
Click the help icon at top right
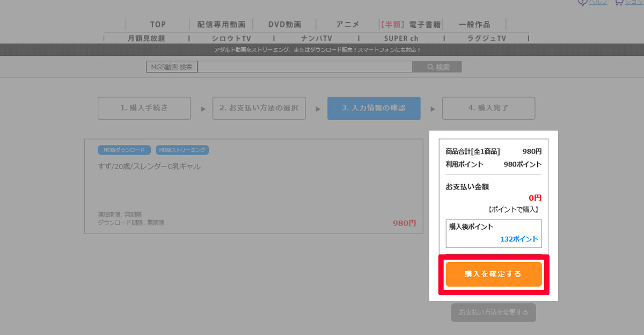tap(583, 2)
